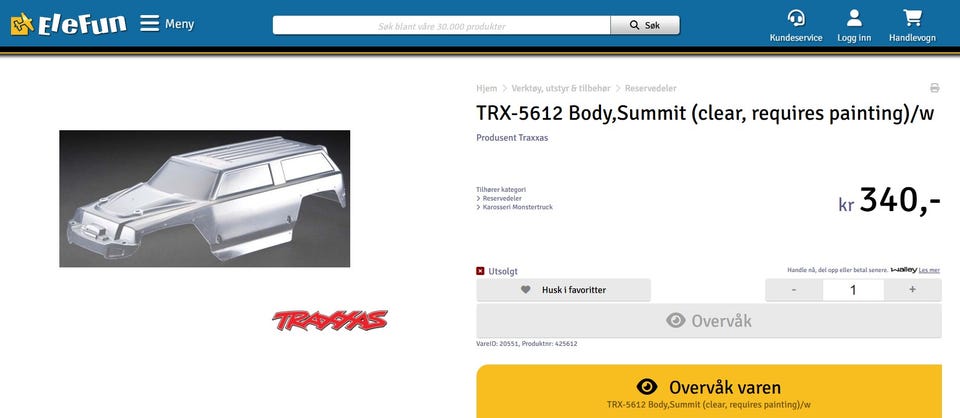Image resolution: width=960 pixels, height=418 pixels.
Task: Click the Søk search button
Action: coord(645,26)
